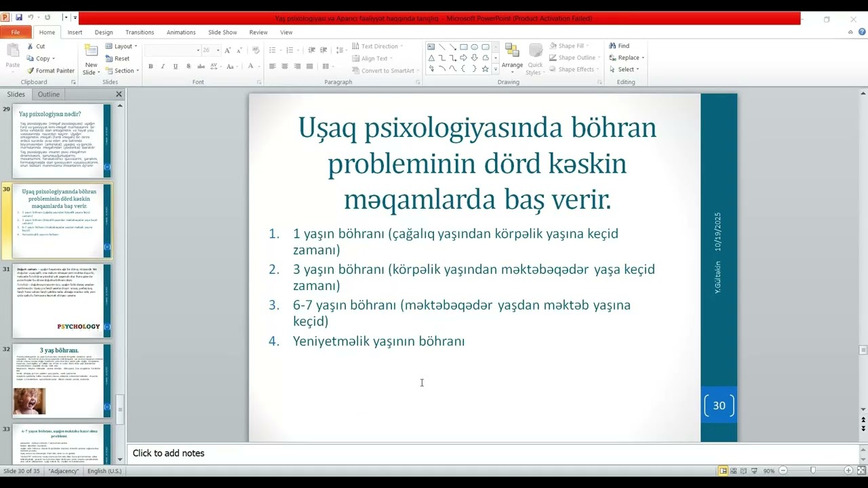Toggle text shadow
Image resolution: width=868 pixels, height=488 pixels.
pyautogui.click(x=188, y=66)
